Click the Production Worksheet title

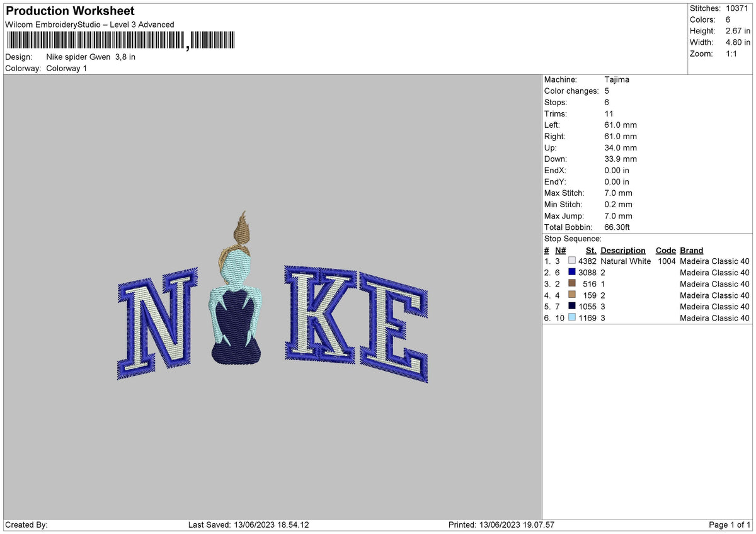pyautogui.click(x=70, y=11)
